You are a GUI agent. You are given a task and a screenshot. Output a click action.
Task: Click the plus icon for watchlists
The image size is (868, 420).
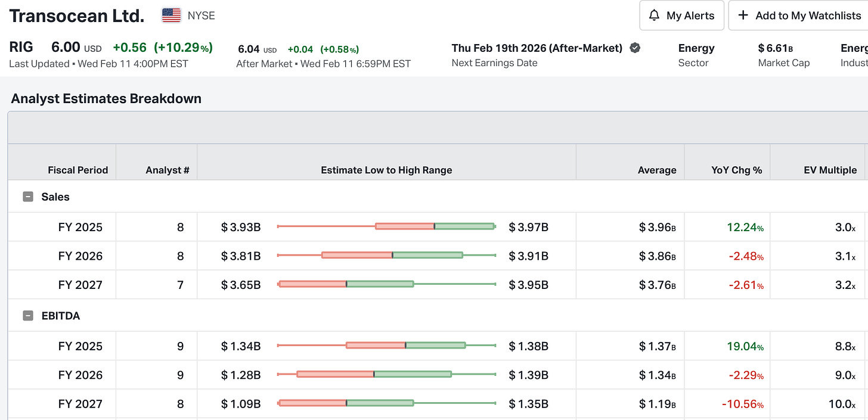pyautogui.click(x=743, y=15)
